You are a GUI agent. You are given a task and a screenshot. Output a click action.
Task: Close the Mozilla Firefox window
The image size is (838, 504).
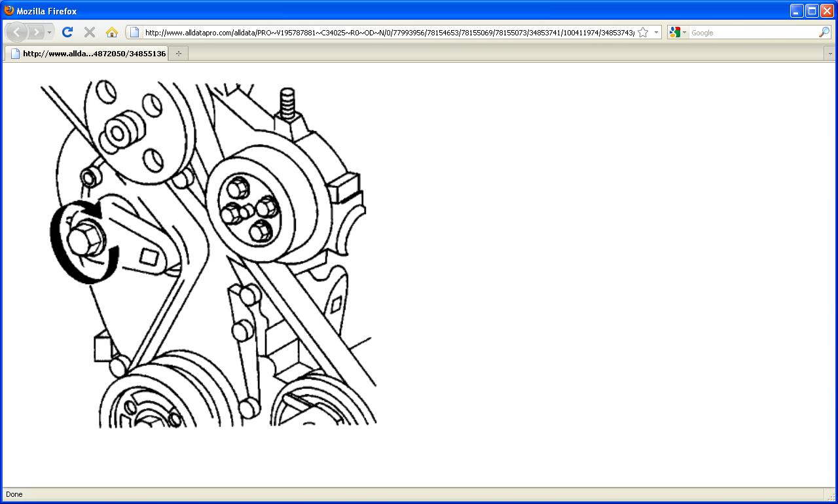pos(827,10)
